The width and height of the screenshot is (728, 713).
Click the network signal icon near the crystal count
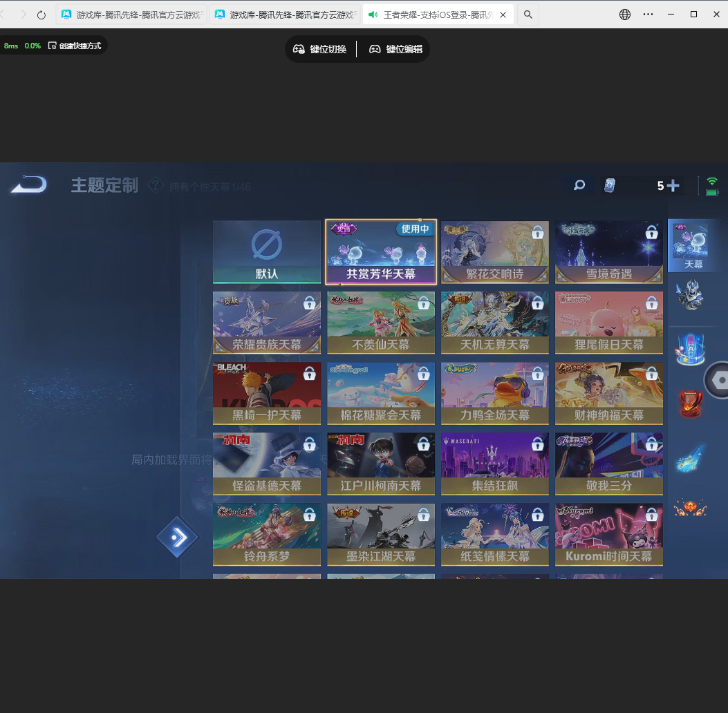coord(713,180)
